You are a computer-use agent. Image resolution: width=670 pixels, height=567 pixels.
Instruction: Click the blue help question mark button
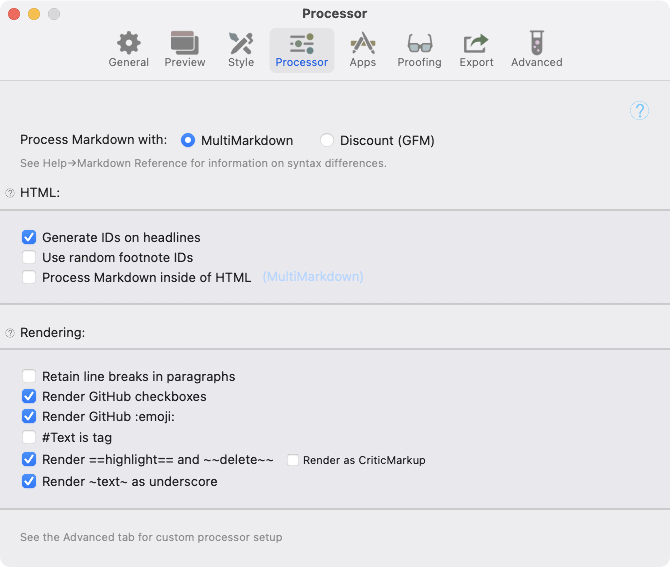point(639,111)
